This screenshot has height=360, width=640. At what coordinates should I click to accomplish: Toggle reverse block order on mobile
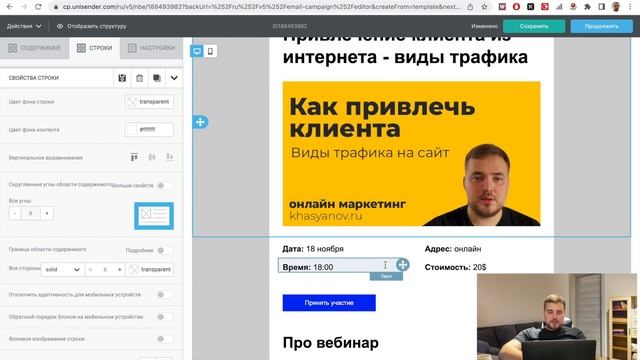[x=164, y=317]
